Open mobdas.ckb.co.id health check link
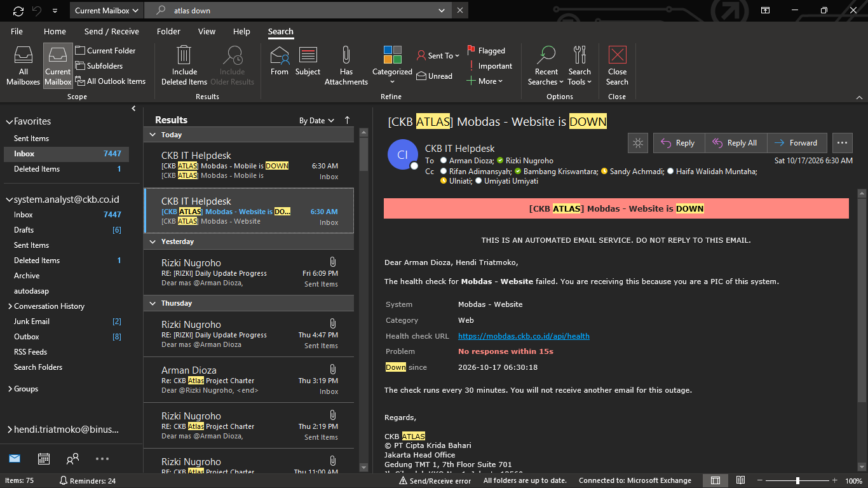 coord(524,336)
